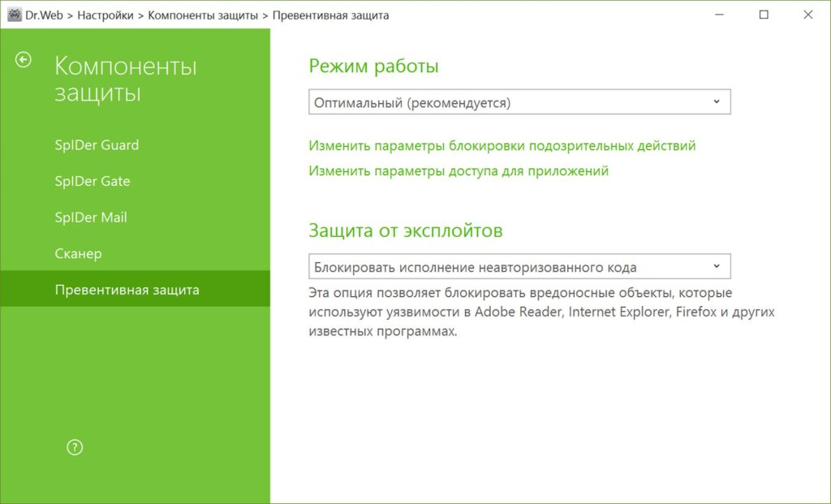Click the application access parameters link
Image resolution: width=831 pixels, height=504 pixels.
(x=458, y=170)
